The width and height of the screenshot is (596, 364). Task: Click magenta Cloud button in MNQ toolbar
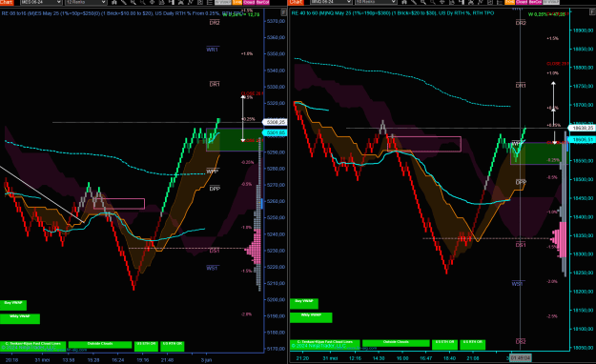point(522,2)
